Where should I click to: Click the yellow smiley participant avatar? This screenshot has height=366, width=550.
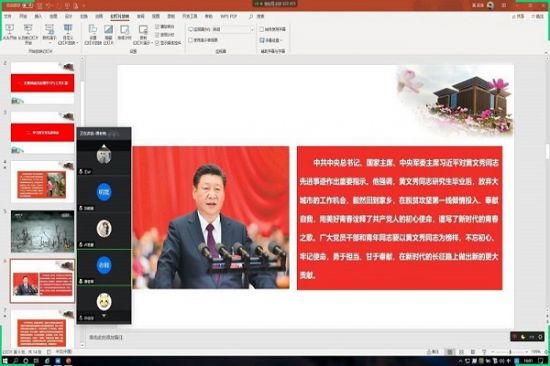click(x=104, y=302)
